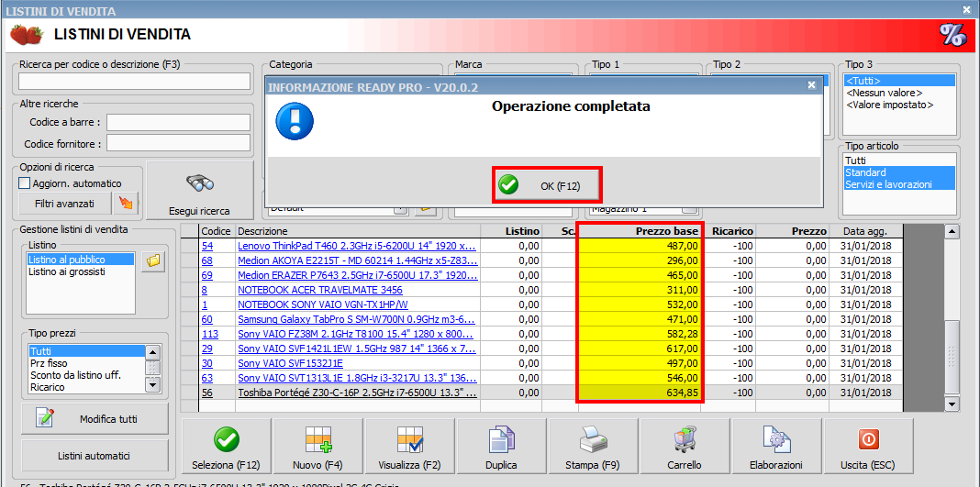The image size is (980, 487).
Task: Sort by the Descrizione column header
Action: 358,231
